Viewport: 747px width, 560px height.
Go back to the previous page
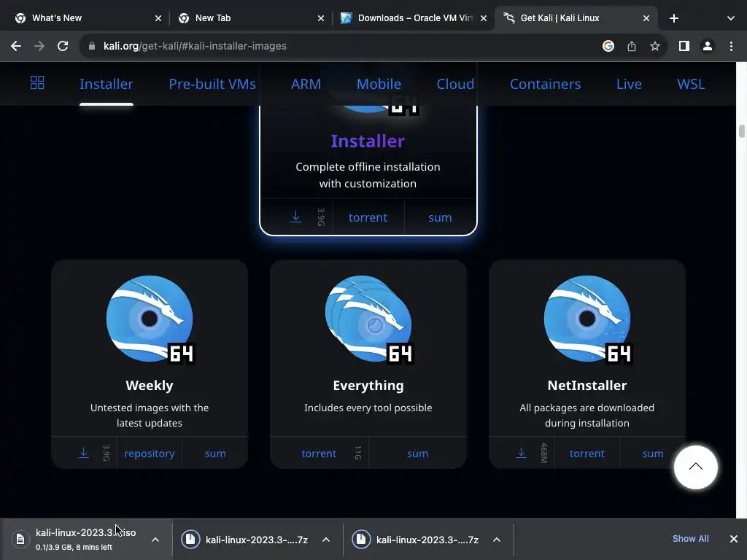pyautogui.click(x=16, y=46)
